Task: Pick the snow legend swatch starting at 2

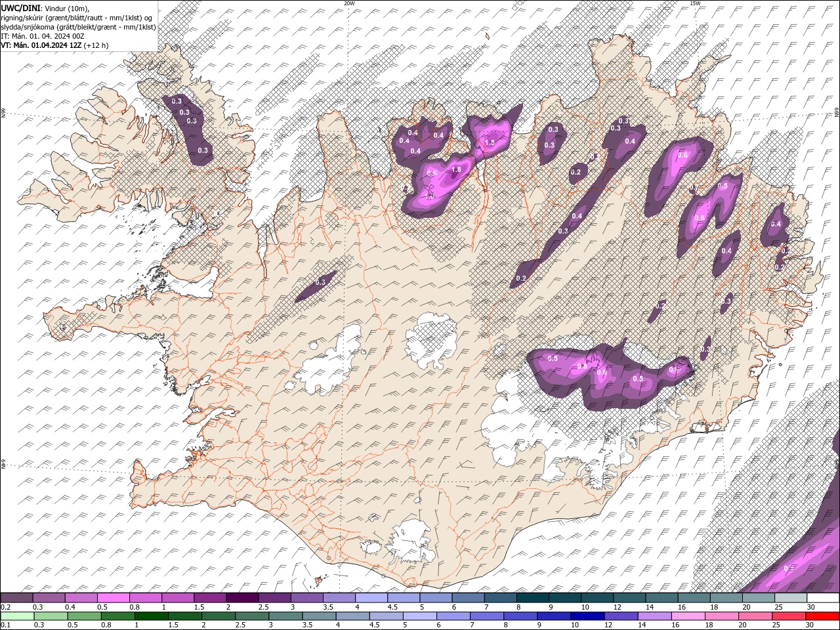Action: pyautogui.click(x=242, y=598)
